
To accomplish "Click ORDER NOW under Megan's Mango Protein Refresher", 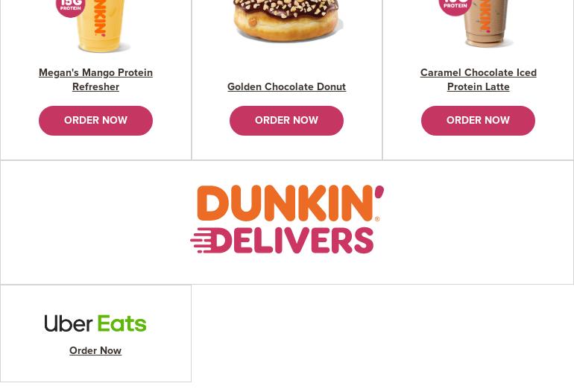I will point(95,121).
